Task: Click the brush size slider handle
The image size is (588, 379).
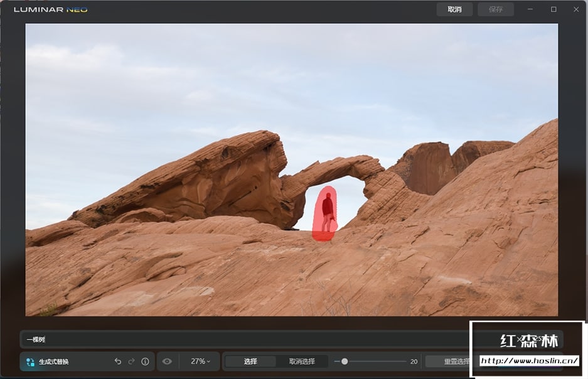Action: click(345, 361)
